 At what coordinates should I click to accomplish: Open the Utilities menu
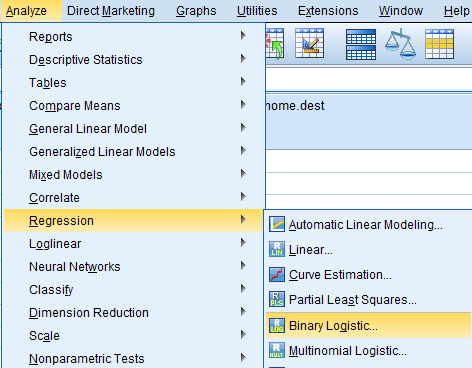click(x=257, y=11)
